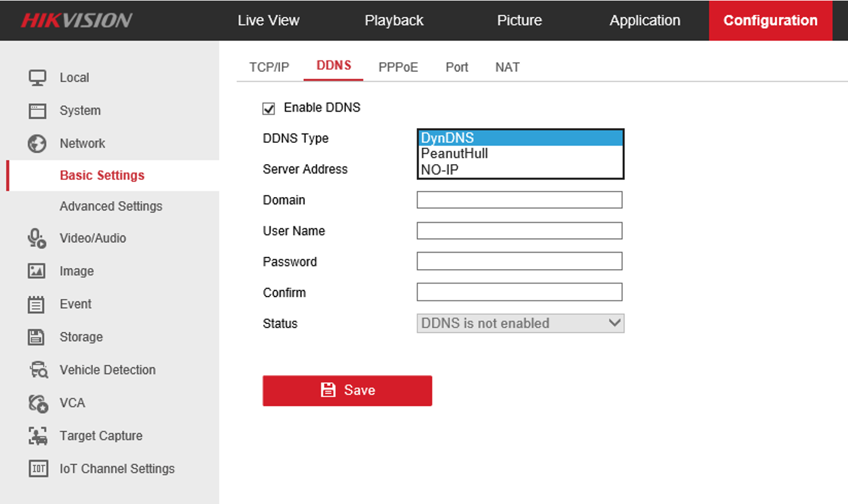
Task: Click the Vehicle Detection car icon
Action: [38, 370]
